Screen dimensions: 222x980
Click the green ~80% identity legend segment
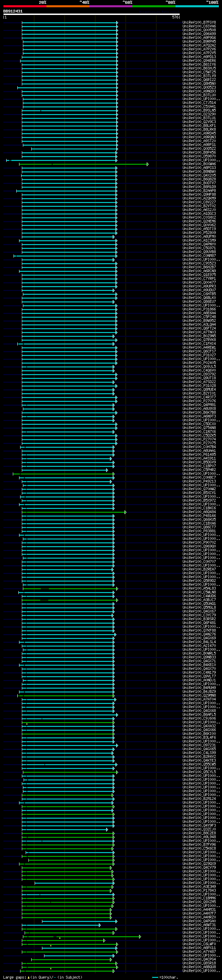tap(154, 7)
